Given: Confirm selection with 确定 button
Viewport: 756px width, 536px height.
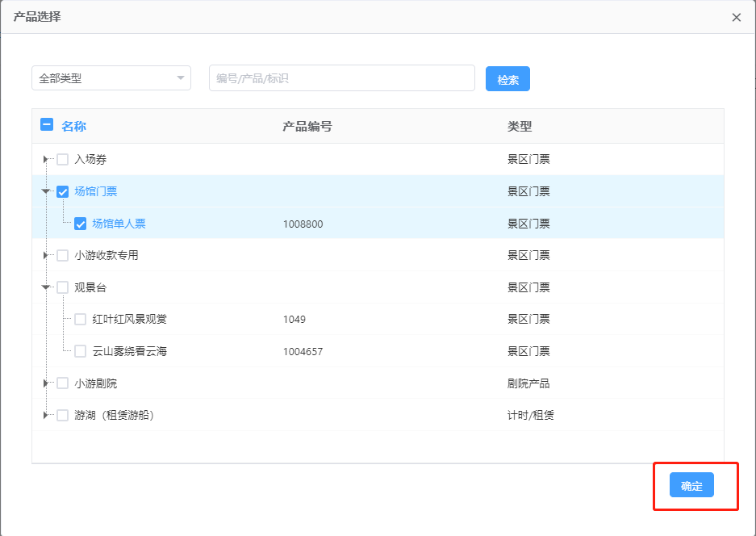Looking at the screenshot, I should (x=691, y=485).
